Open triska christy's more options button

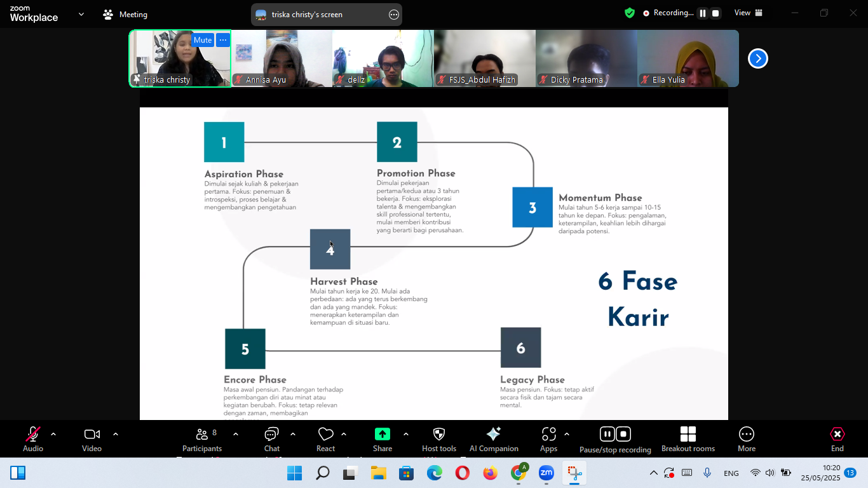[x=222, y=40]
